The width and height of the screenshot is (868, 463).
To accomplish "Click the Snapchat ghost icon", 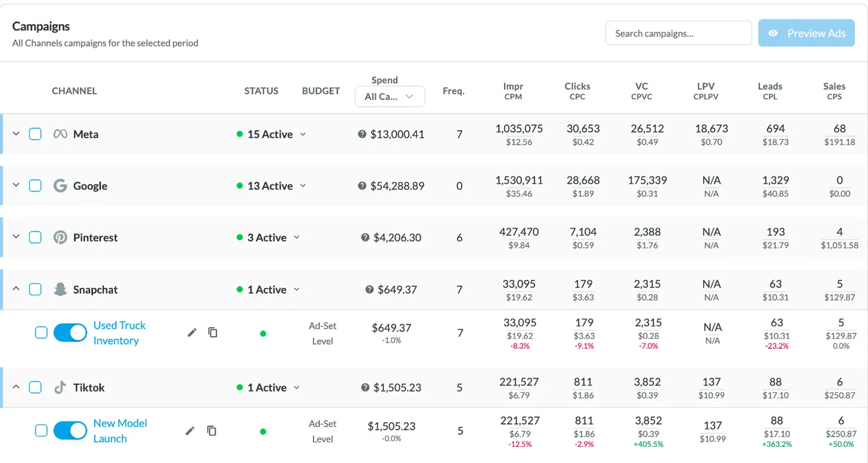I will [60, 289].
